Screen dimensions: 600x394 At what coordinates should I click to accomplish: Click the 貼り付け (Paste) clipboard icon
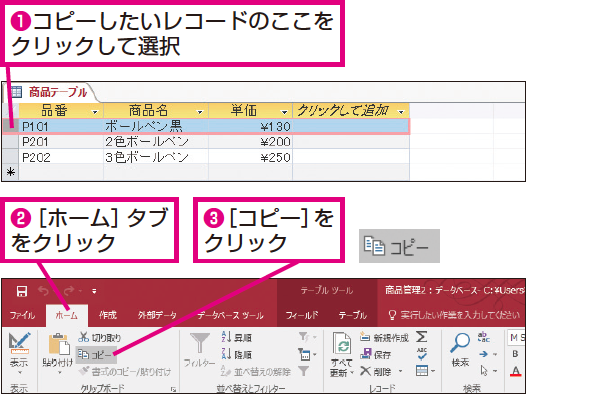point(59,343)
